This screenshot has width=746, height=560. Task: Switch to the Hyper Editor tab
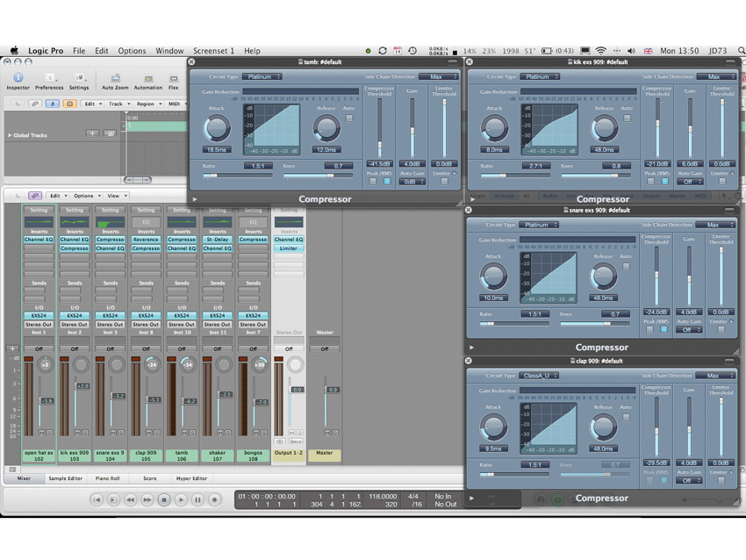tap(191, 478)
